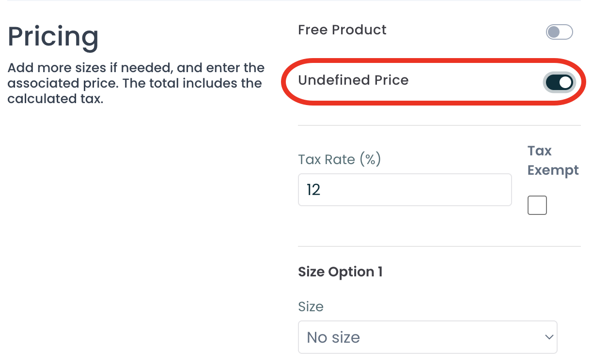Click the 'Size Option 1' heading
592x364 pixels.
[340, 272]
